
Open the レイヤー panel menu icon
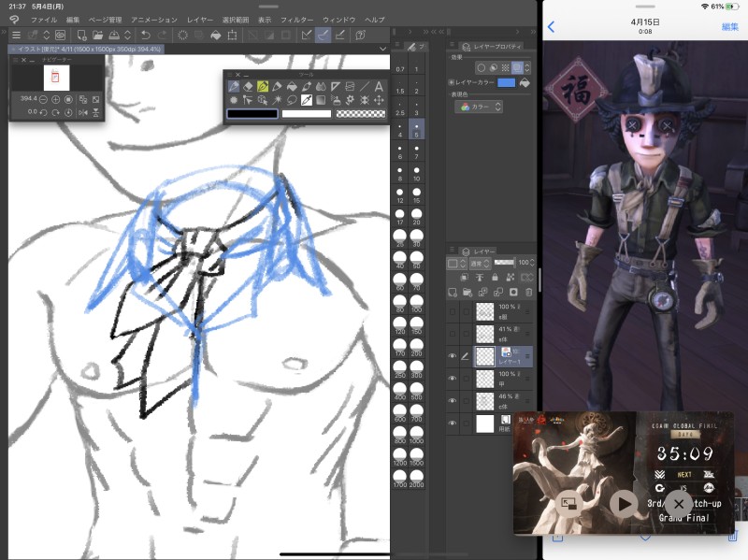coord(452,250)
